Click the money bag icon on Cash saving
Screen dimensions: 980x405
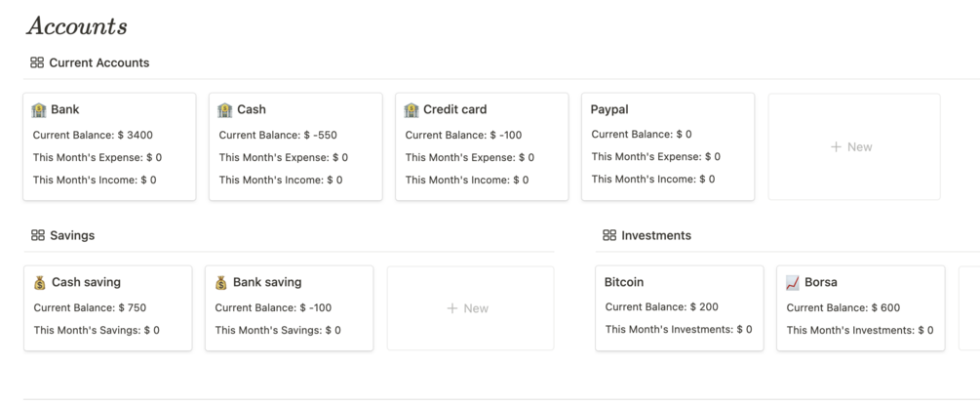click(x=40, y=283)
